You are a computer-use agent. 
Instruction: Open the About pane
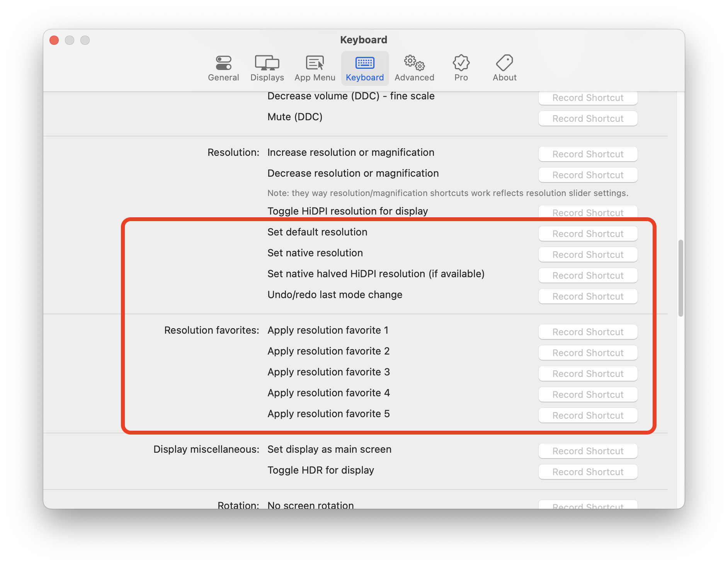click(x=504, y=68)
